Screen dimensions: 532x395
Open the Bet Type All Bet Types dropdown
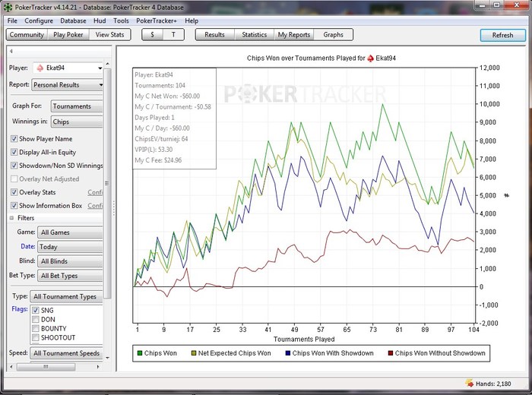pyautogui.click(x=70, y=276)
